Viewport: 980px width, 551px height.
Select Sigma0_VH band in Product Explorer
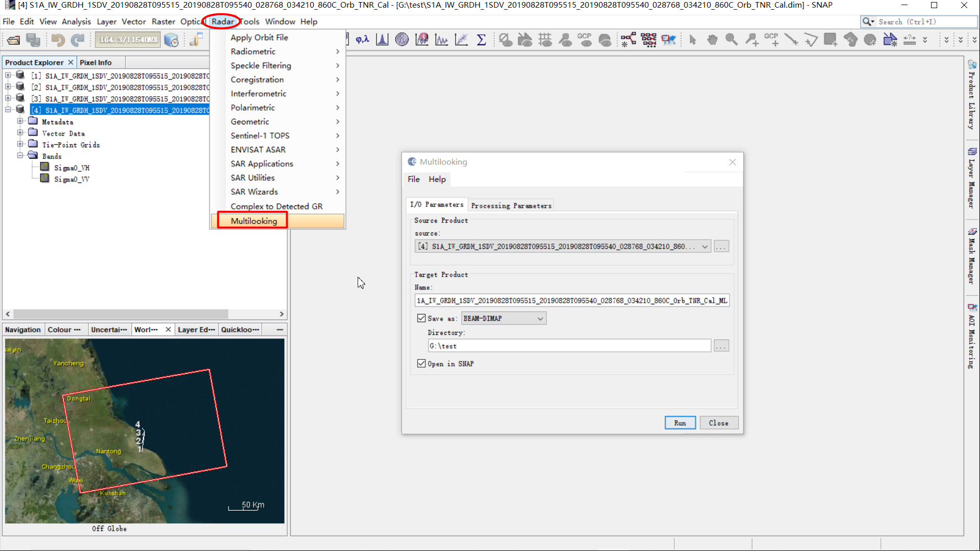click(x=72, y=168)
